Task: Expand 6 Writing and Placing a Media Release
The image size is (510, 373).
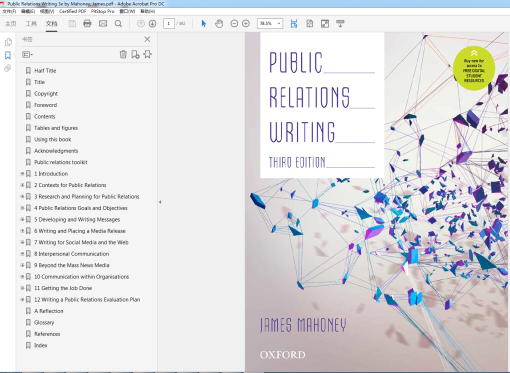Action: 22,231
